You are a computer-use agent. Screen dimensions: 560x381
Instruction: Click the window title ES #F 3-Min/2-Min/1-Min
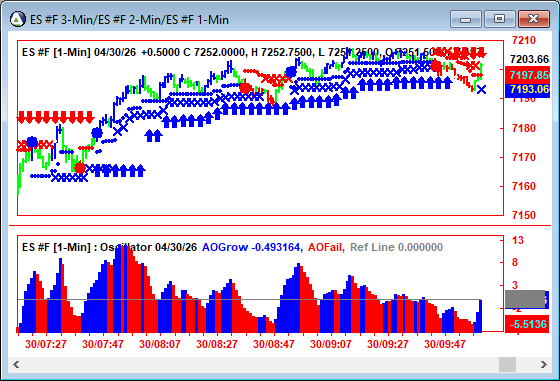click(x=129, y=20)
